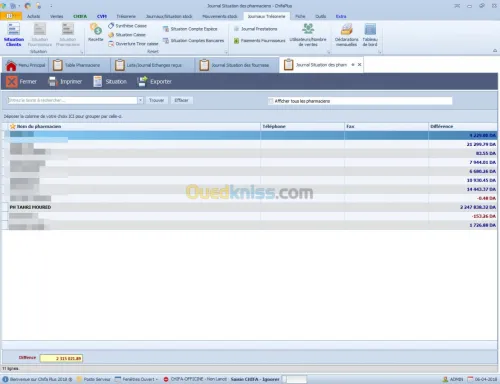Viewport: 500px width, 384px height.
Task: Select the PH TAHRI MOURED row
Action: tap(249, 207)
